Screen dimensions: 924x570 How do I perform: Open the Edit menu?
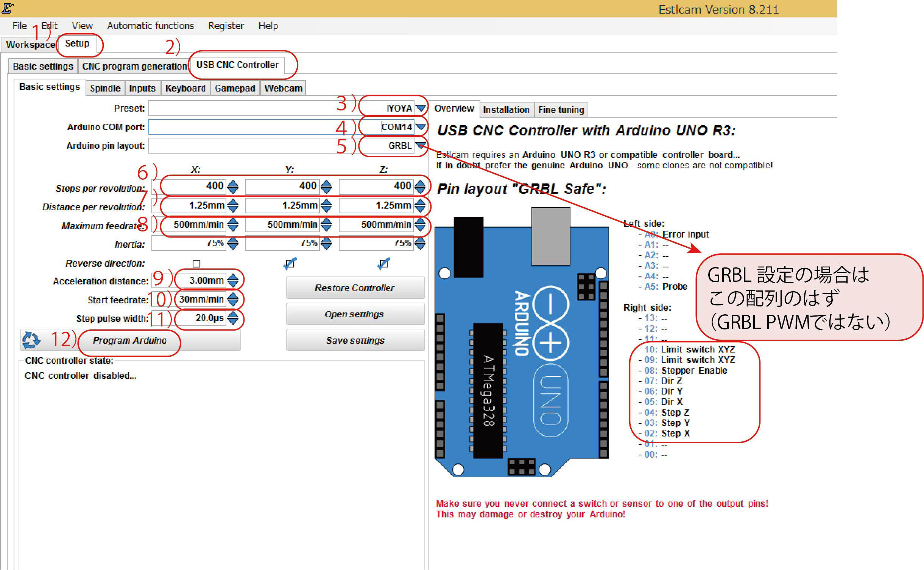pos(50,26)
